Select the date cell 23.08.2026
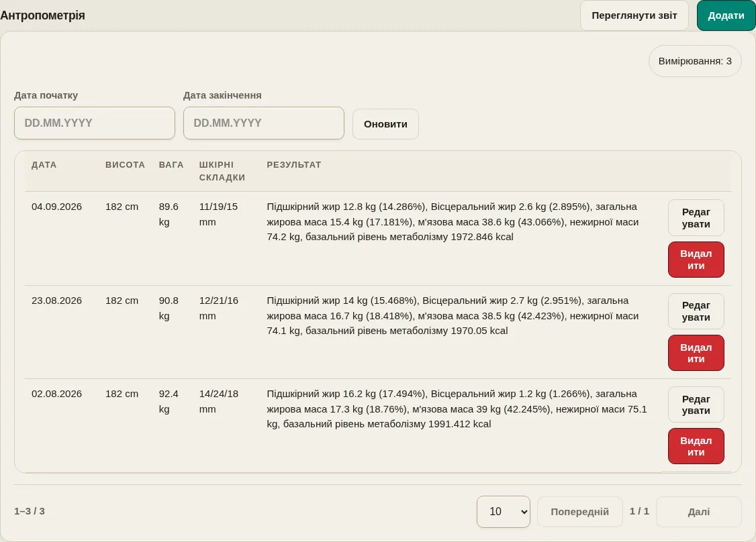The height and width of the screenshot is (542, 756). pos(56,301)
